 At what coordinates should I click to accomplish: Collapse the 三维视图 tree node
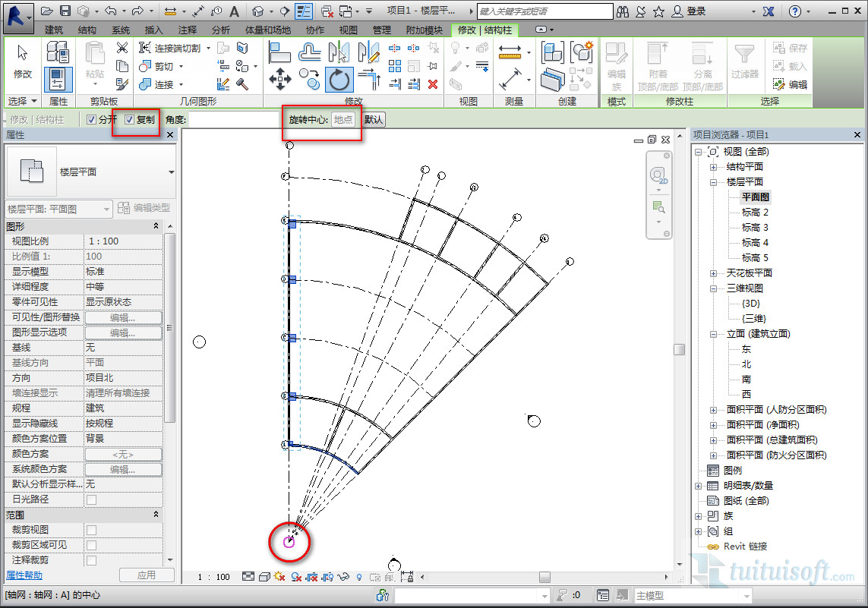pos(713,288)
